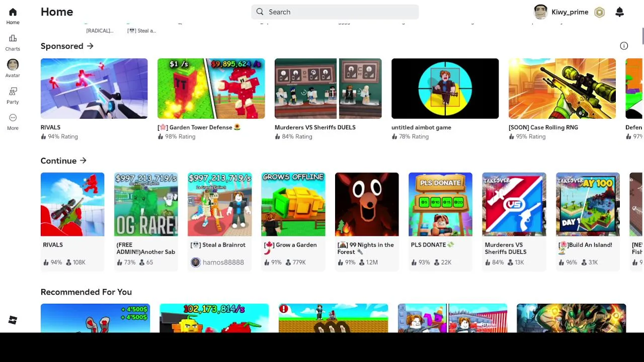Click the 779K player count text
The width and height of the screenshot is (644, 362).
[299, 262]
